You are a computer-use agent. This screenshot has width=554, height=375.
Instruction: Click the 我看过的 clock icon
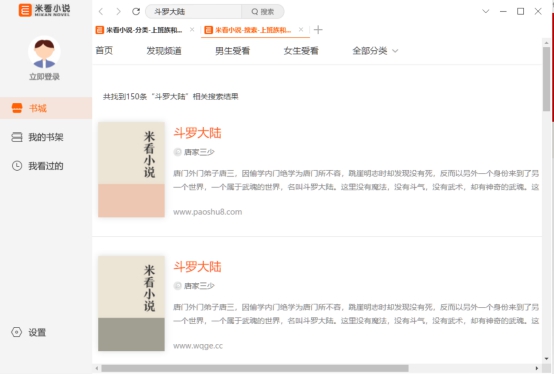(x=17, y=166)
